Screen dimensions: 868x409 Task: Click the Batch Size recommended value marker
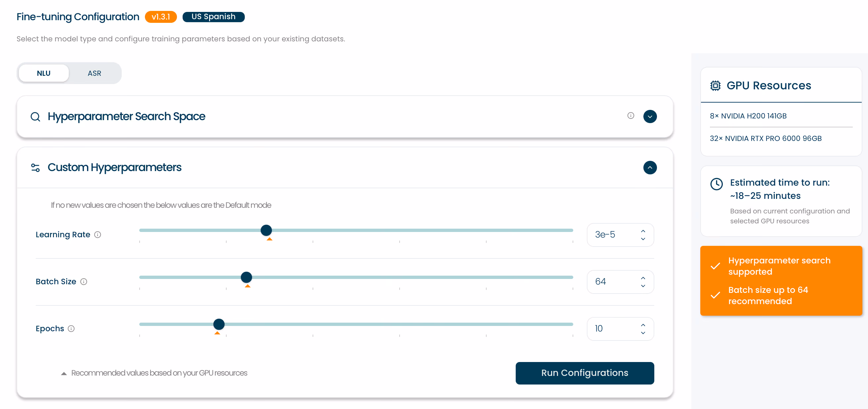(247, 286)
